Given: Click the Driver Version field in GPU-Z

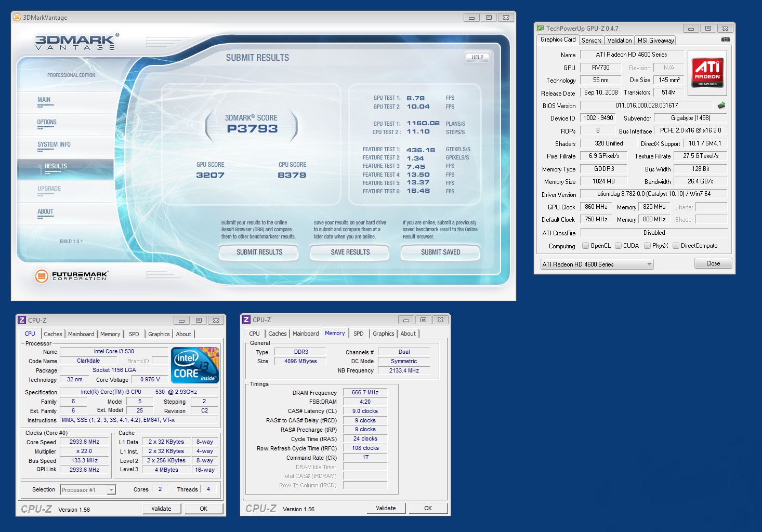Looking at the screenshot, I should tap(654, 194).
